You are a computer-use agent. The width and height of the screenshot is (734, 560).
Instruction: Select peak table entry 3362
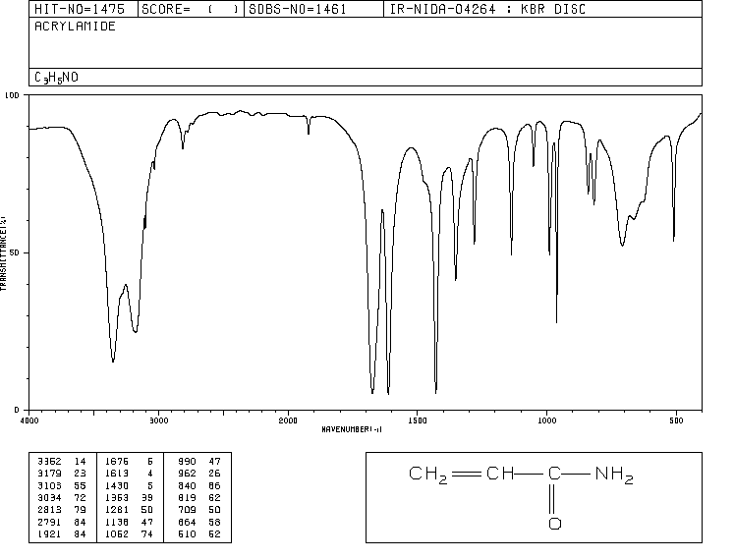coord(49,461)
